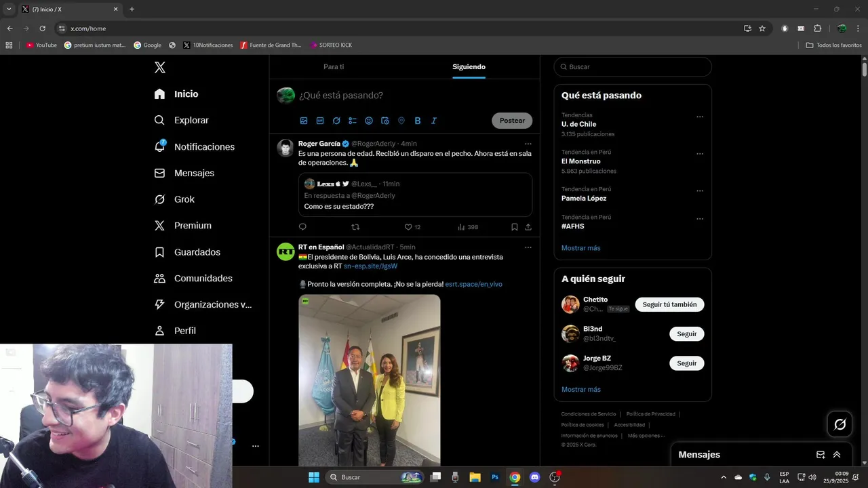Image resolution: width=868 pixels, height=488 pixels.
Task: Follow Jorge BZ with Seguir button
Action: pyautogui.click(x=687, y=363)
